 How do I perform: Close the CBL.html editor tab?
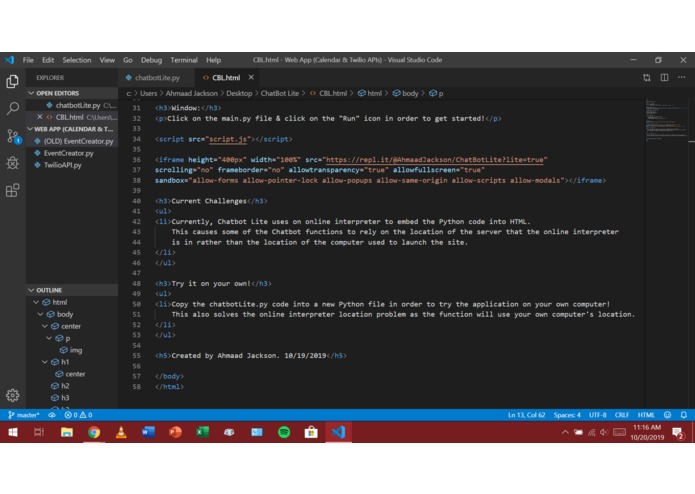tap(251, 78)
